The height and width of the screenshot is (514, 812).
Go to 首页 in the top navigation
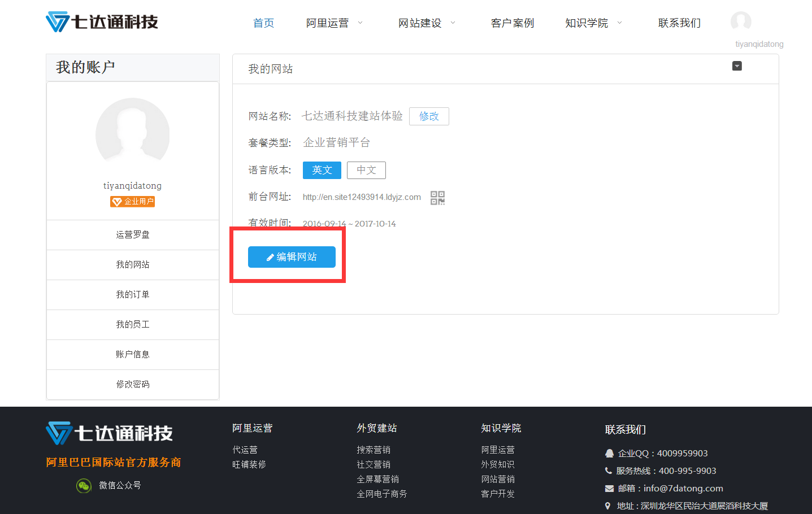click(x=264, y=23)
